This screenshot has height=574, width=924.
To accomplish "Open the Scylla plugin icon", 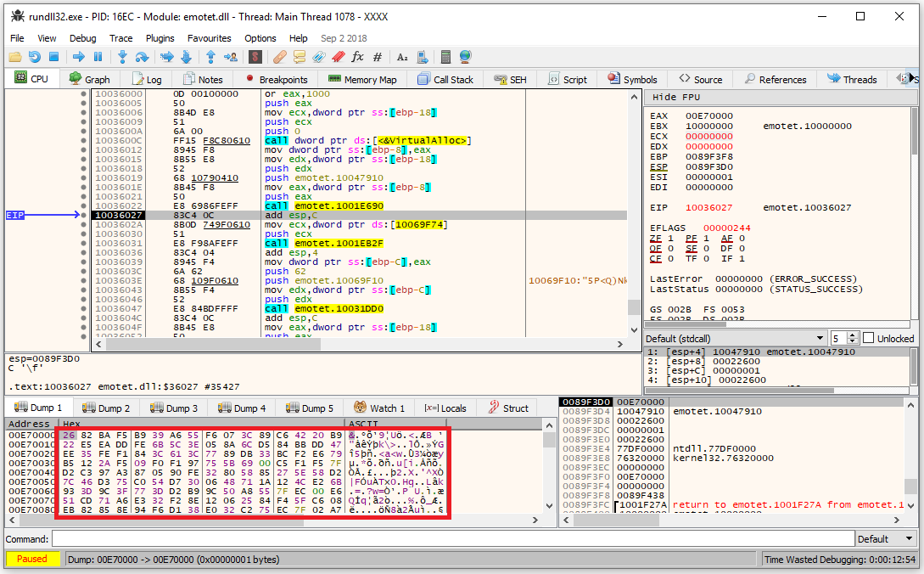I will coord(255,57).
